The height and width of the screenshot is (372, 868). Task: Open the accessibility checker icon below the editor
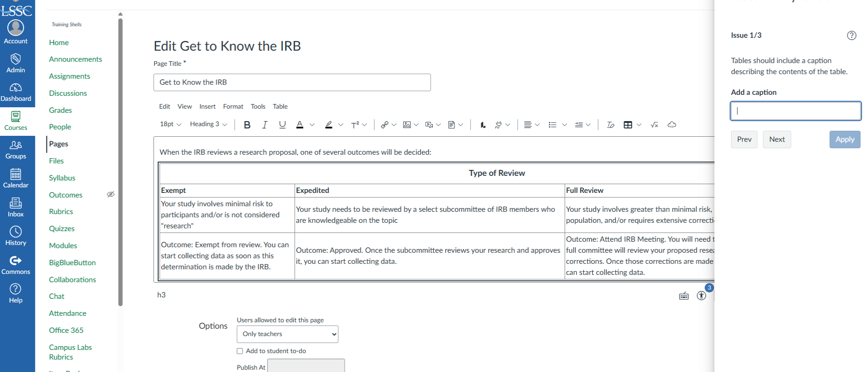pyautogui.click(x=701, y=296)
